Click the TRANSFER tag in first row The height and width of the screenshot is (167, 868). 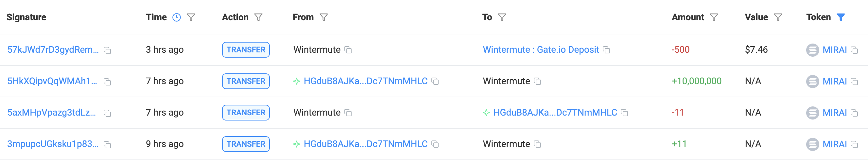click(x=246, y=49)
